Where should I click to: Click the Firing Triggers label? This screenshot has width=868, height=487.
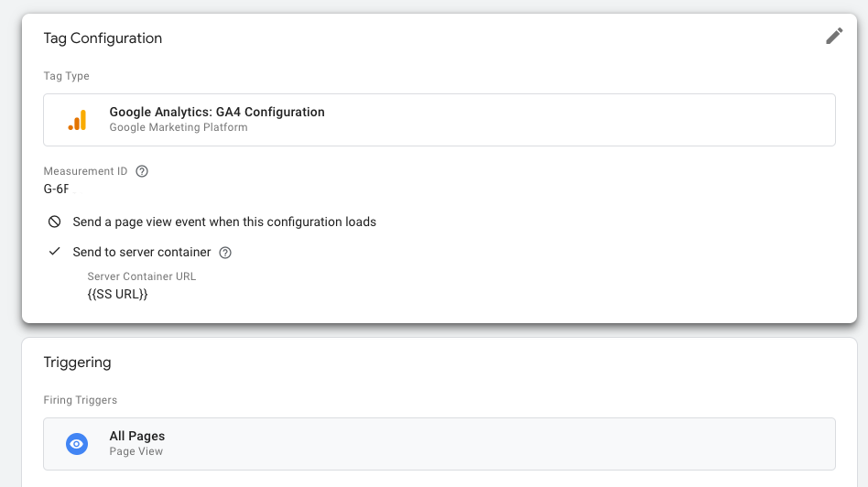click(81, 400)
